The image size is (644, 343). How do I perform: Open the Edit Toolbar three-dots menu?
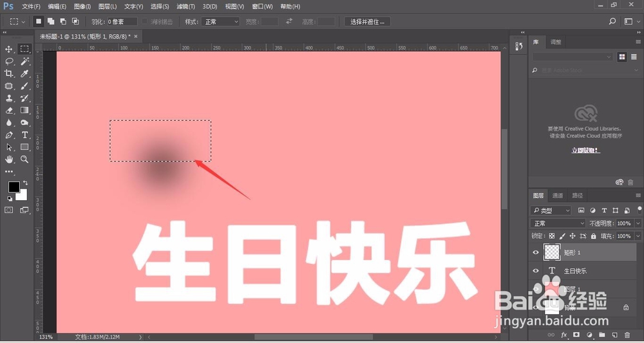(x=8, y=171)
